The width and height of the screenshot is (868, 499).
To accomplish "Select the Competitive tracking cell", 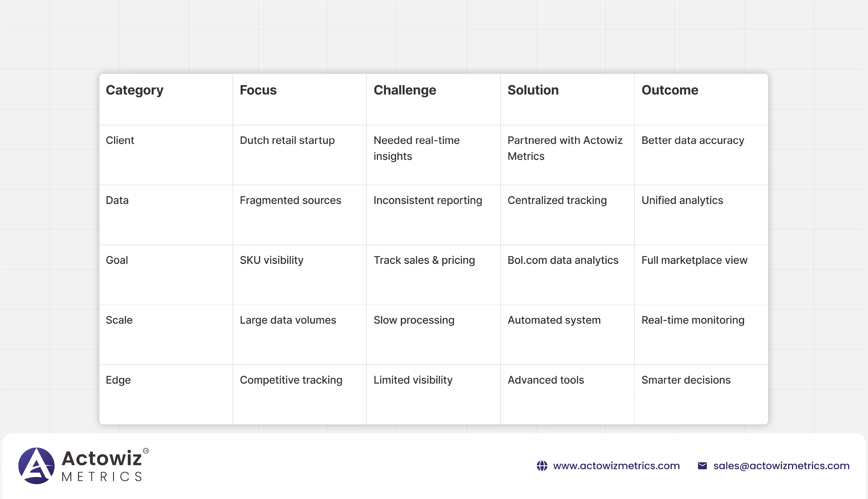I will coord(291,380).
